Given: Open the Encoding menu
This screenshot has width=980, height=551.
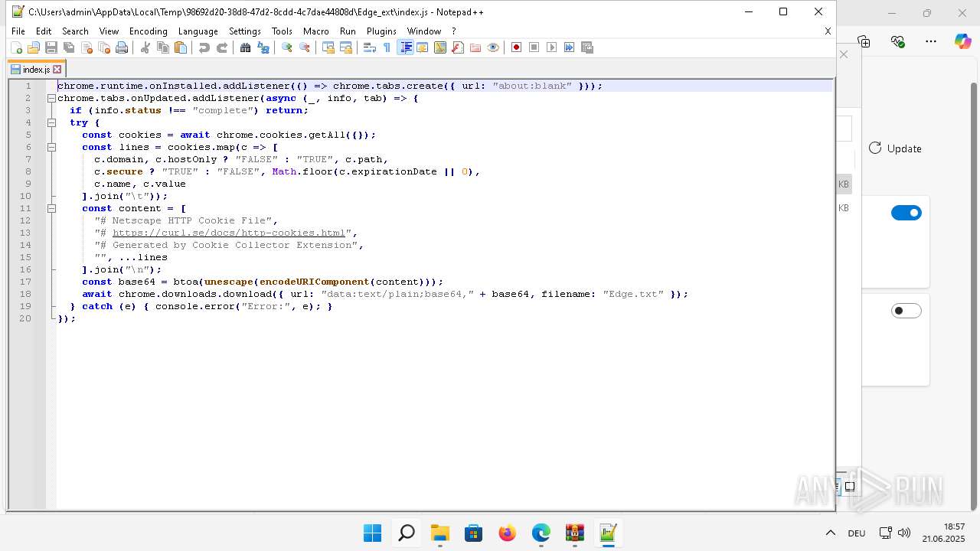Looking at the screenshot, I should pyautogui.click(x=149, y=31).
